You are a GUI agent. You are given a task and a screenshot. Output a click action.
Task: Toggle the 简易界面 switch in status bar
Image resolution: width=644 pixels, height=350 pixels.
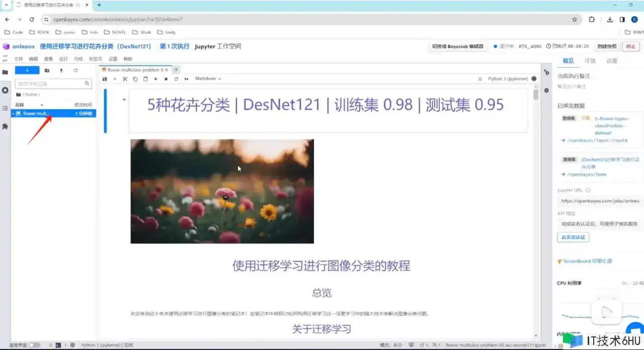(x=34, y=345)
